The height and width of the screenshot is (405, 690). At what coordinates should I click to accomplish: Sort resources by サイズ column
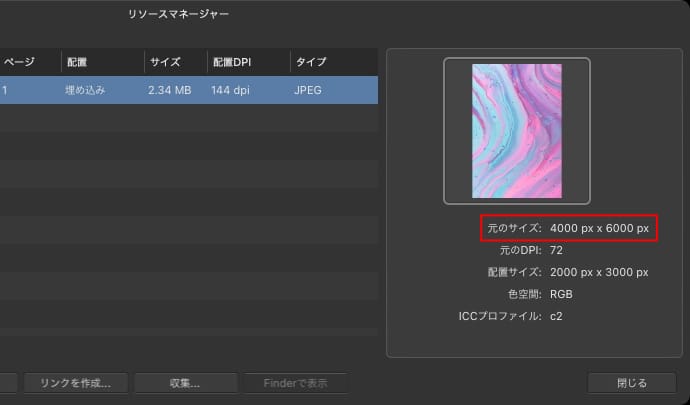pyautogui.click(x=165, y=62)
